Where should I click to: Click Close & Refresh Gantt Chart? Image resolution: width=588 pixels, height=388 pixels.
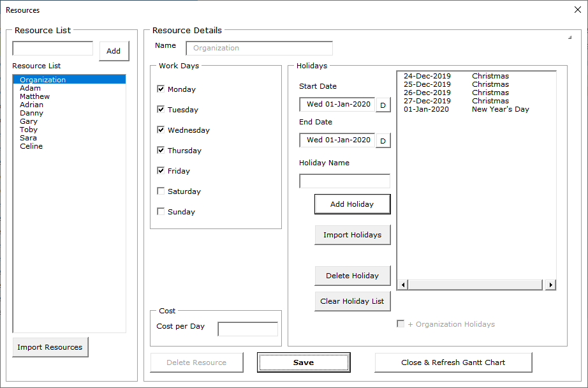click(x=453, y=362)
